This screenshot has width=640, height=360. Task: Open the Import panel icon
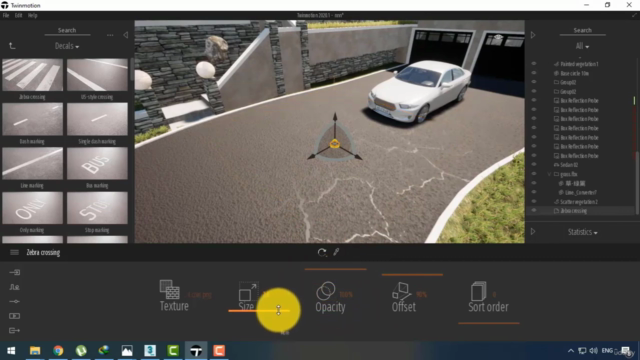14,272
